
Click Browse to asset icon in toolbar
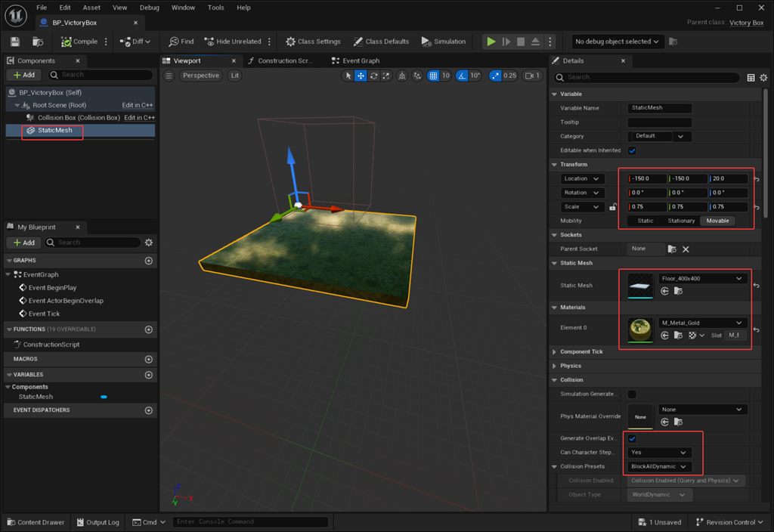pyautogui.click(x=38, y=42)
